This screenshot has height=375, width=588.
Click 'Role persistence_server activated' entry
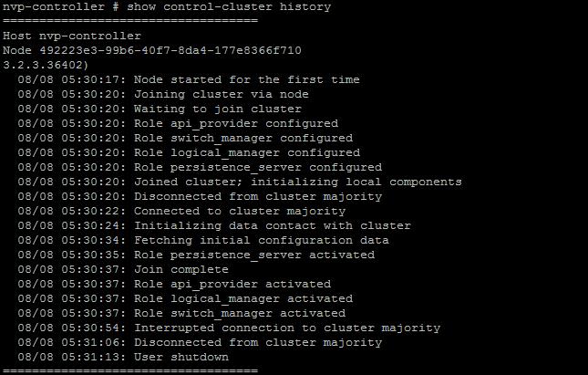coord(196,255)
